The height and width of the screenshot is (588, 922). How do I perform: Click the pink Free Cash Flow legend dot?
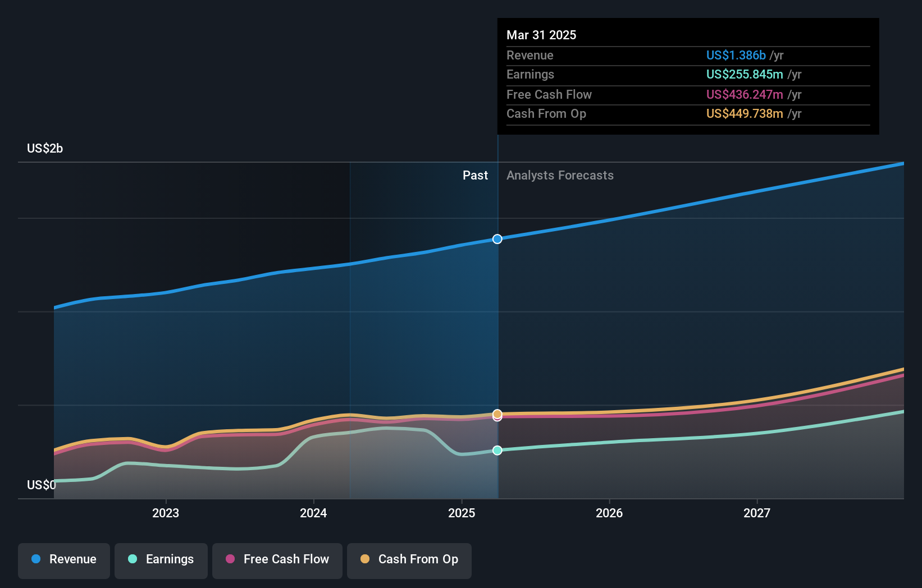pos(230,559)
